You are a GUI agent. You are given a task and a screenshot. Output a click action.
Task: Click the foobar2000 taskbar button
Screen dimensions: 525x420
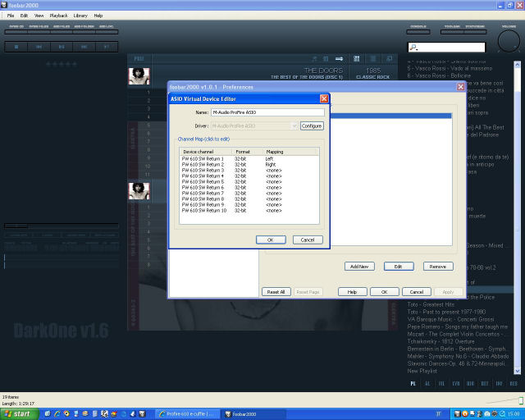tap(253, 414)
